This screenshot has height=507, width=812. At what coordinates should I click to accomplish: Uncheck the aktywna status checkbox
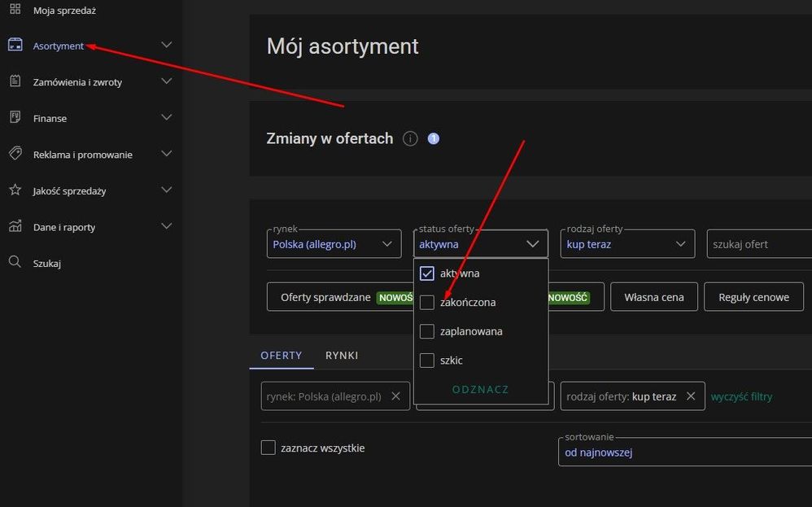coord(427,273)
